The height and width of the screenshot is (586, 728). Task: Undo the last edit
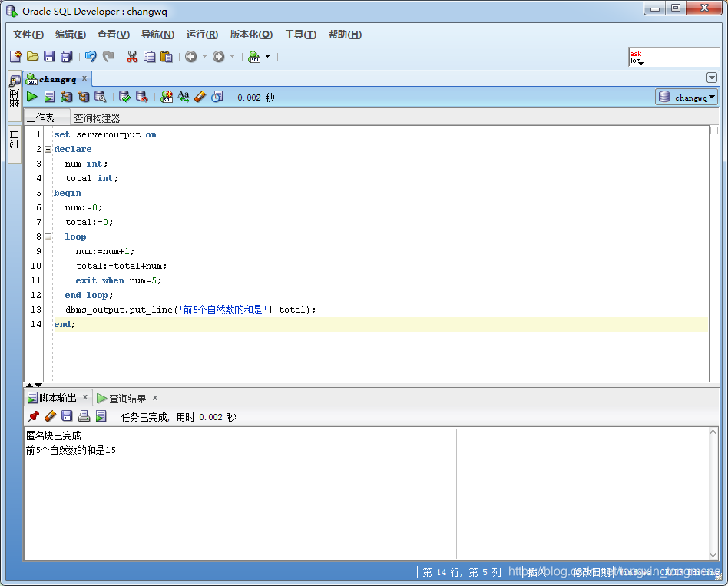pos(91,57)
